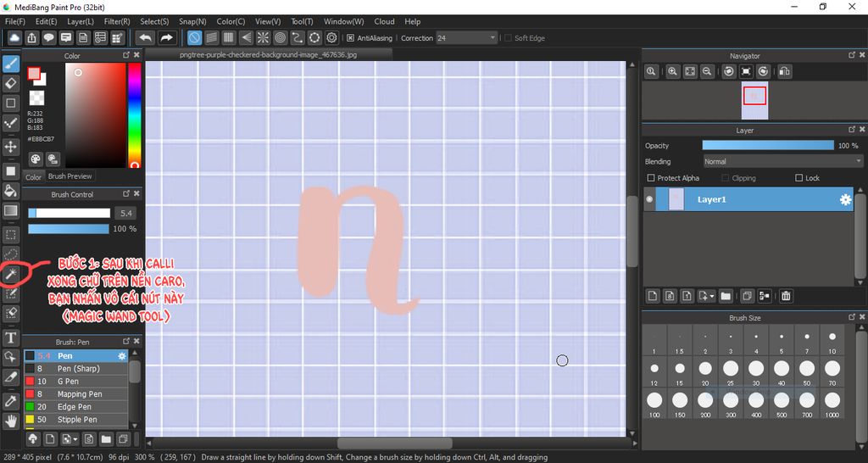Open the Blending mode dropdown
Viewport: 868px width, 463px height.
pyautogui.click(x=782, y=162)
